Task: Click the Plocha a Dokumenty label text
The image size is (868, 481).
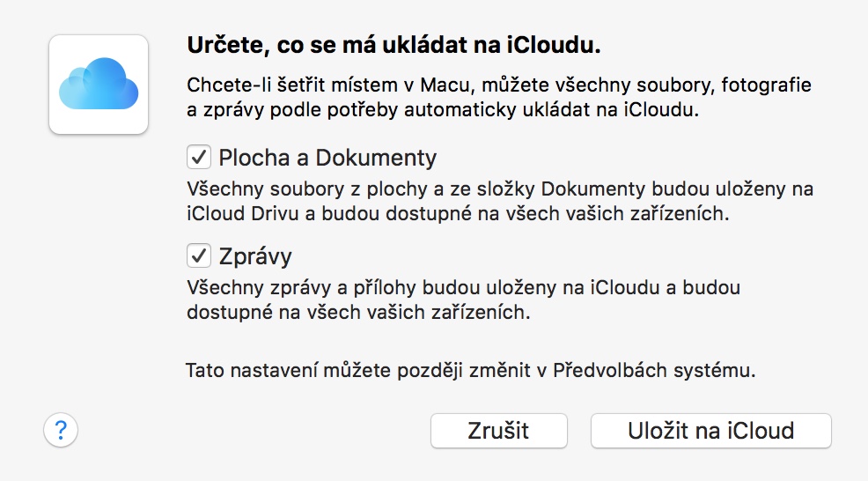Action: point(327,159)
